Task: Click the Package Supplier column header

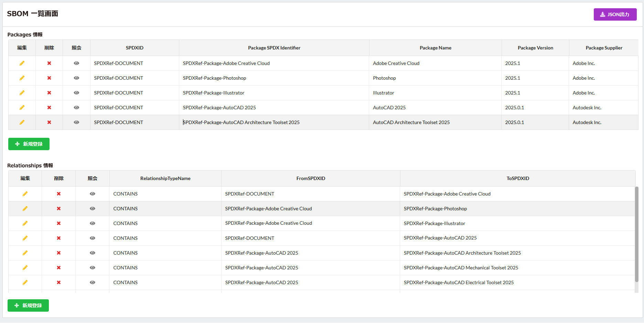Action: pyautogui.click(x=604, y=48)
